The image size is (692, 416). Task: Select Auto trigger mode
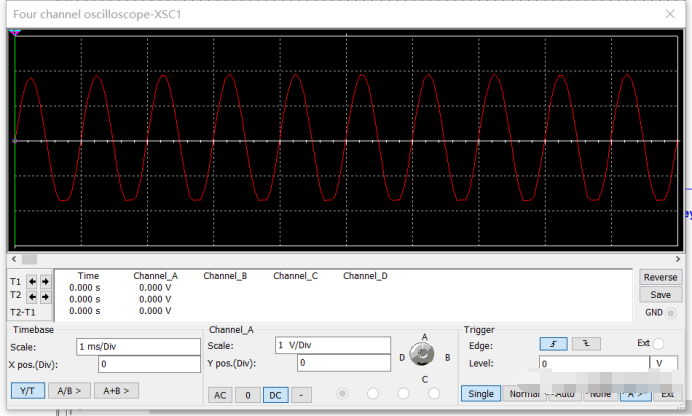564,394
